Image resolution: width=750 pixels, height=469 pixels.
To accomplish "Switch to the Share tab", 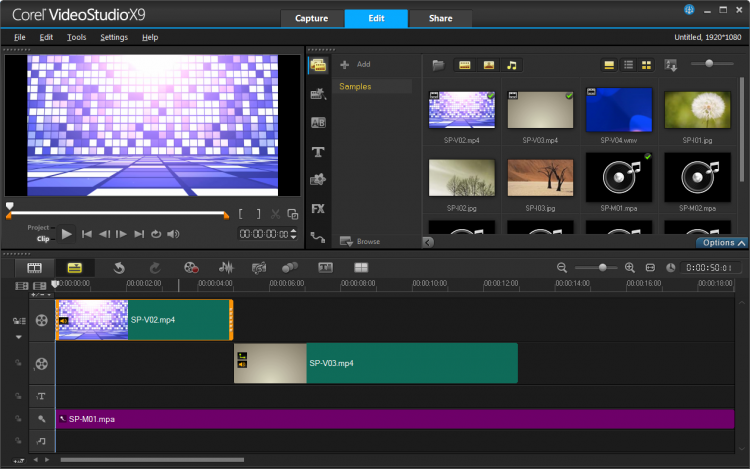I will (440, 18).
